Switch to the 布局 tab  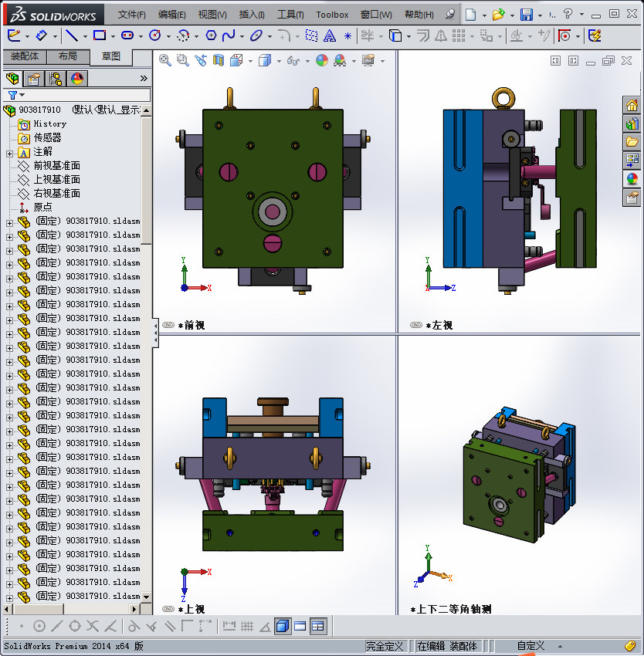point(68,56)
